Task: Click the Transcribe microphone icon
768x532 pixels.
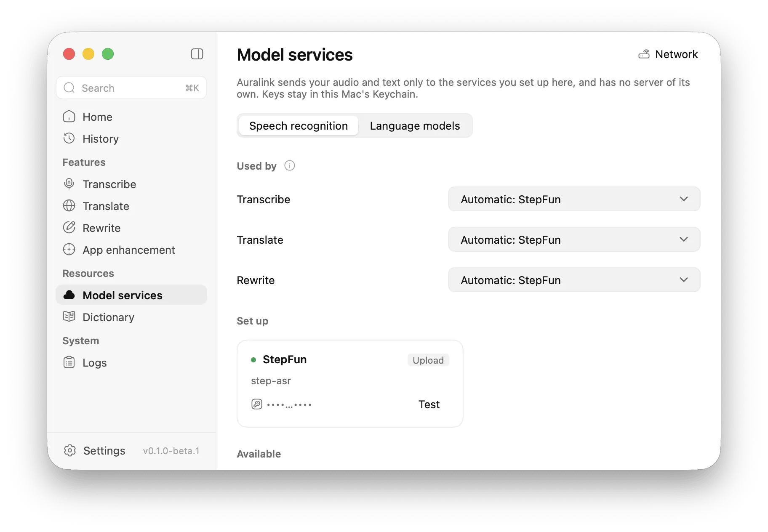Action: tap(69, 184)
